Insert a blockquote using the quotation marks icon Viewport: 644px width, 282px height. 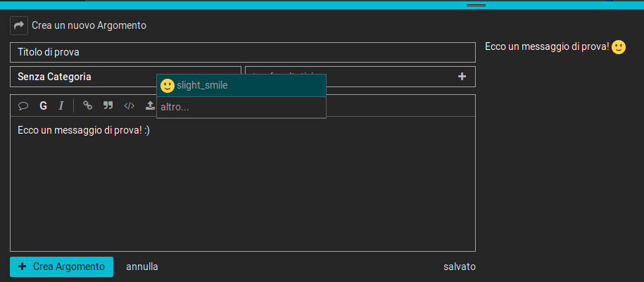[108, 105]
